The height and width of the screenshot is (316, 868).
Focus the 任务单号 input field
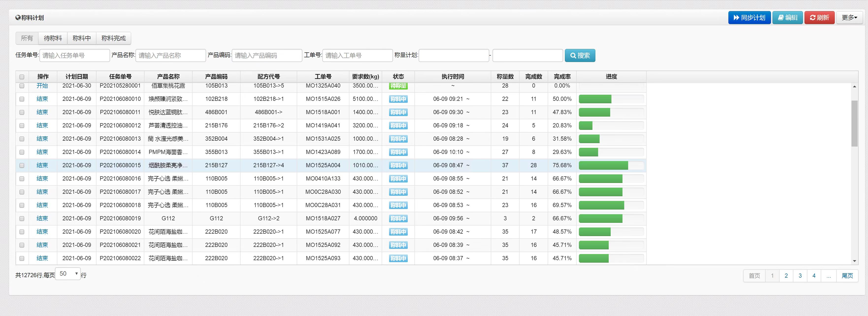coord(74,55)
